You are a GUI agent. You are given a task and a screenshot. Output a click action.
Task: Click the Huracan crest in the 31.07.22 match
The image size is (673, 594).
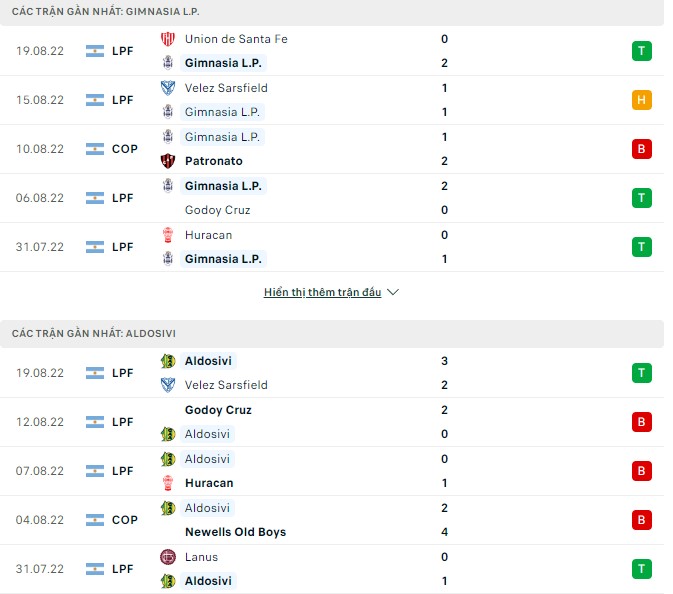[x=168, y=235]
